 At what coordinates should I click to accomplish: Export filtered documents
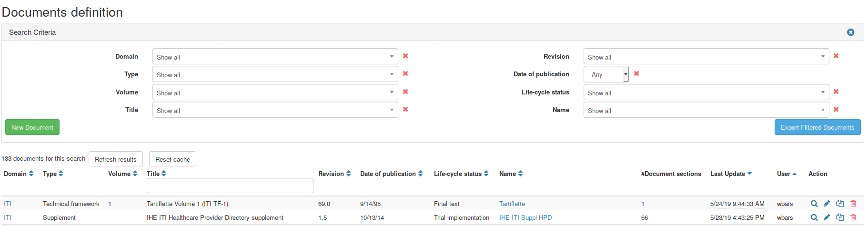(x=817, y=127)
